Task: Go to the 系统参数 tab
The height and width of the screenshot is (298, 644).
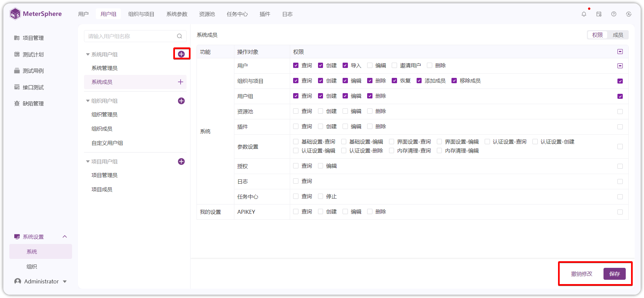Action: click(177, 14)
